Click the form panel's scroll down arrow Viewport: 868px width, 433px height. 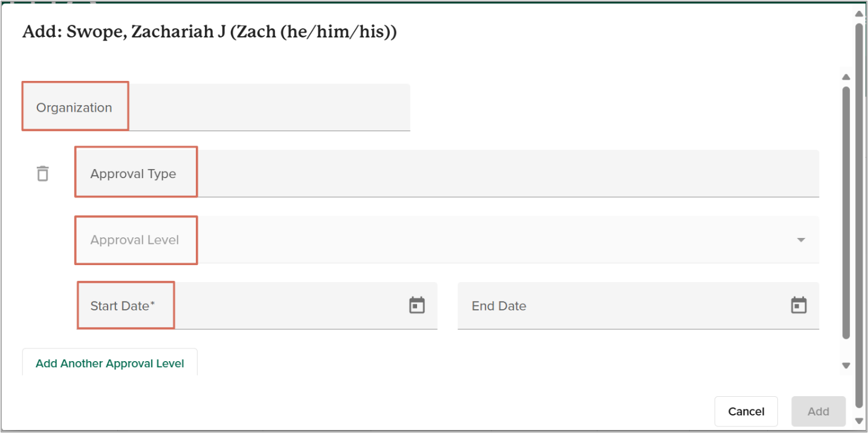pos(846,365)
